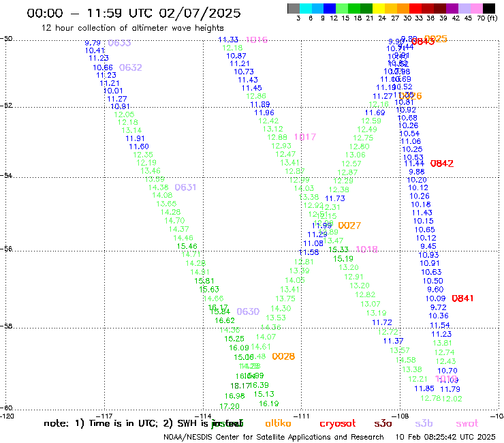
Task: Click the wave height value '14.03'
Action: point(304,188)
